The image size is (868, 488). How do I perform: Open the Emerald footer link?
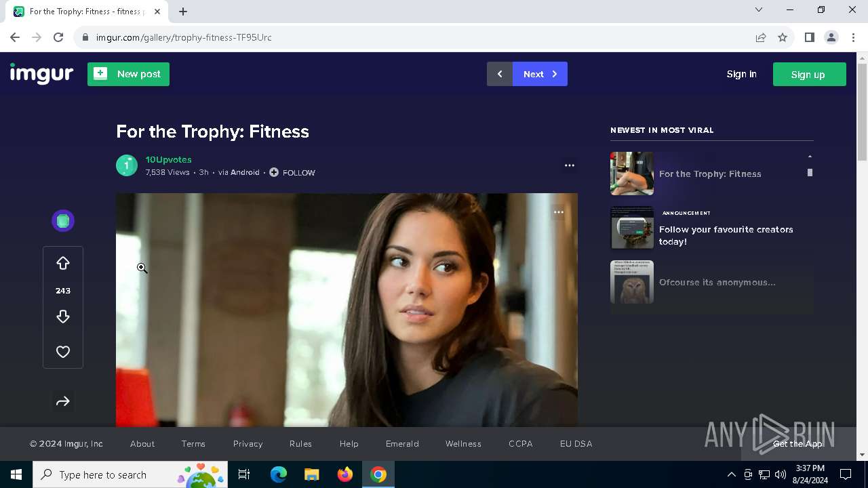tap(402, 444)
